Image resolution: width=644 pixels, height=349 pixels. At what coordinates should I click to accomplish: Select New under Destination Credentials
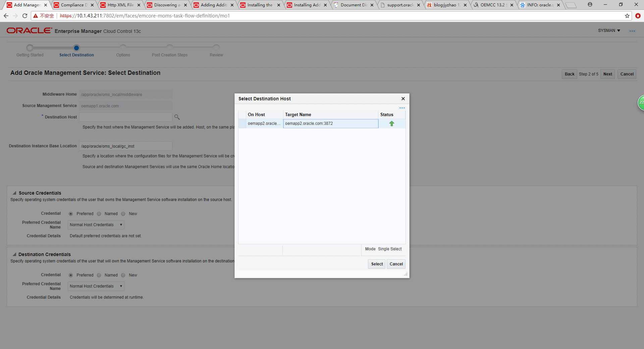pyautogui.click(x=123, y=275)
